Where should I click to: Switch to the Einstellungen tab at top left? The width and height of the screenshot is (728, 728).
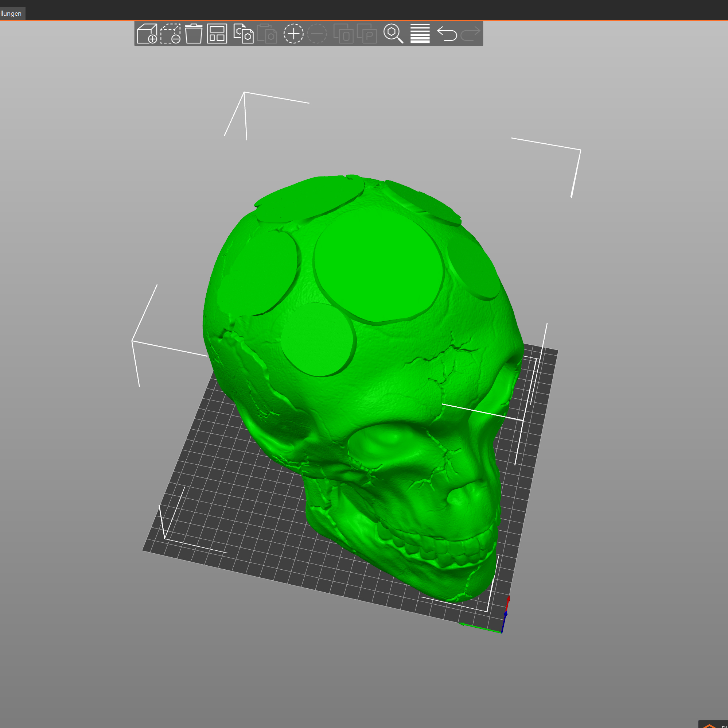pos(11,13)
